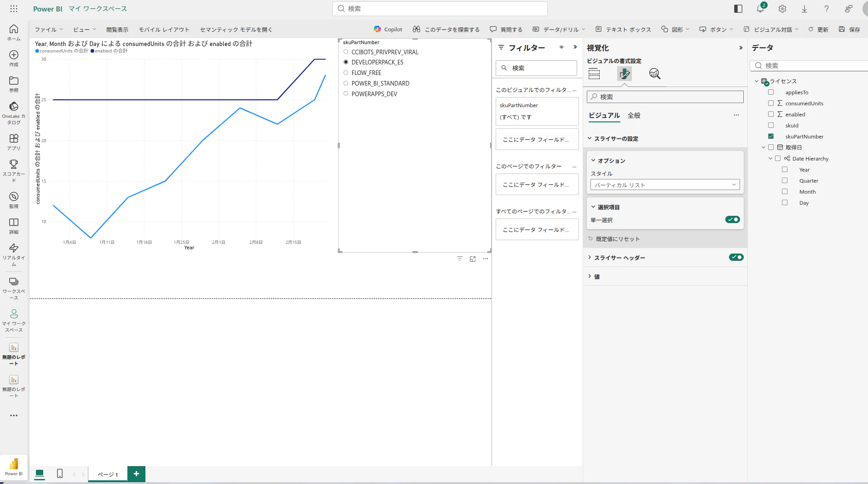
Task: Collapse slicer settings (スライサーの設定) section
Action: 590,138
